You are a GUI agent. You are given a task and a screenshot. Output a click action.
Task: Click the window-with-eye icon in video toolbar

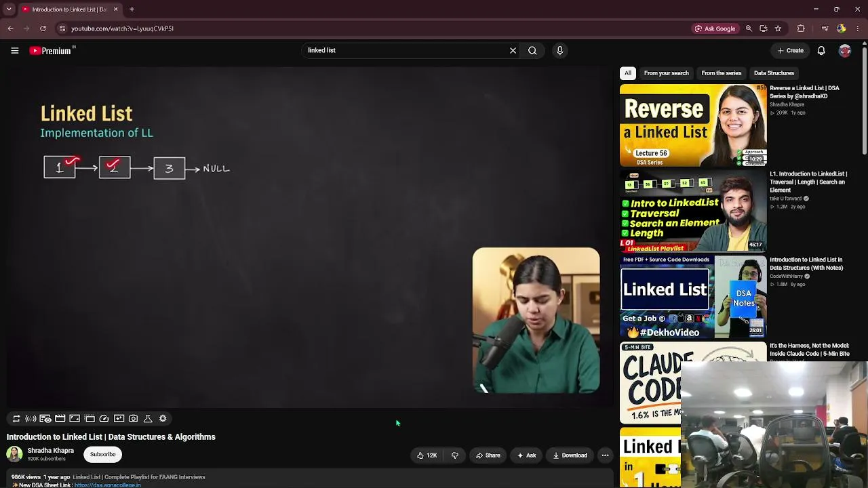click(x=45, y=419)
